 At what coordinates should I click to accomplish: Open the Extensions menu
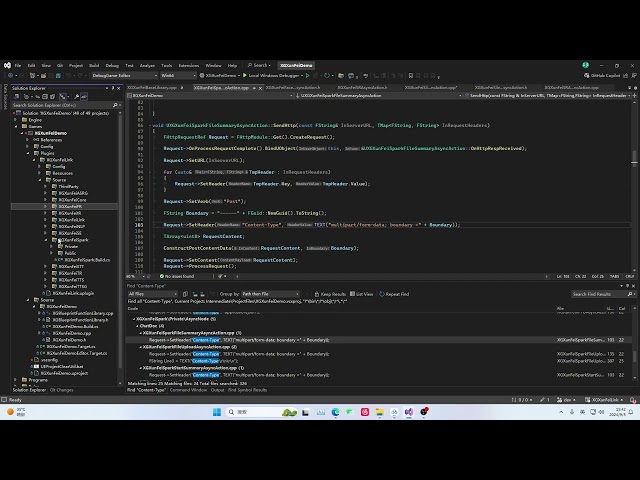coord(189,65)
